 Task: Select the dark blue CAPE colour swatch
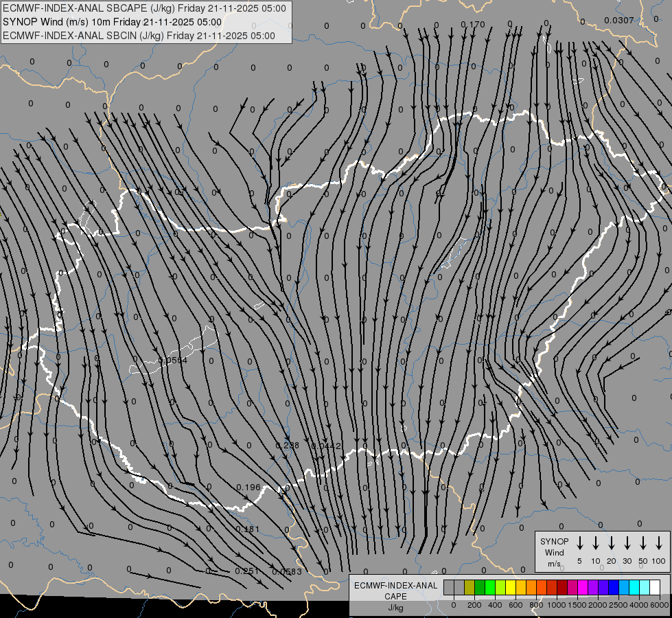pyautogui.click(x=614, y=588)
